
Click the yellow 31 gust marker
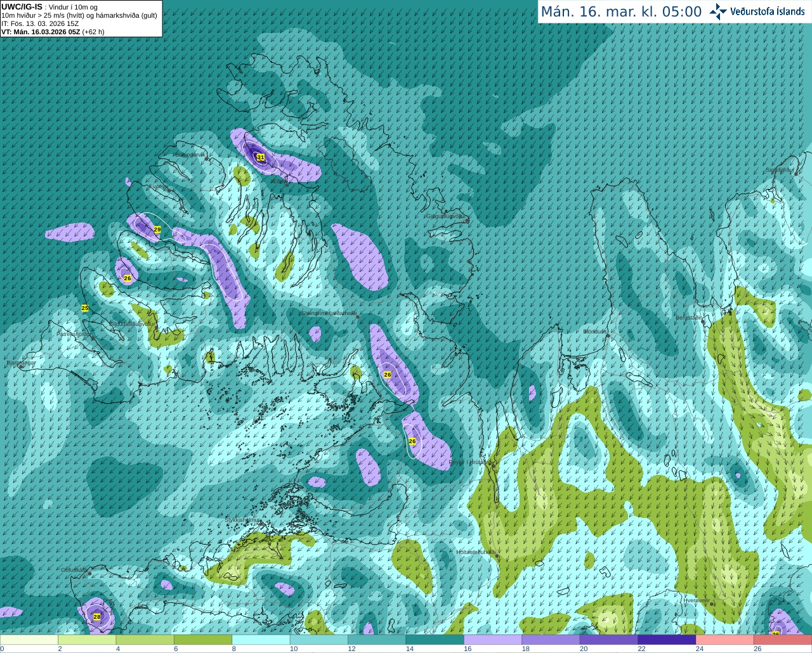(260, 157)
